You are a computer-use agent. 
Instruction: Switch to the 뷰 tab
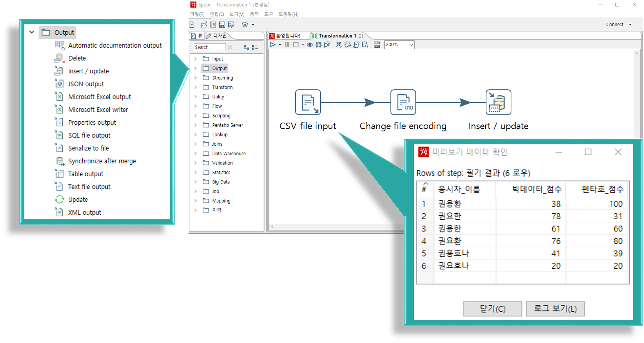pos(197,36)
